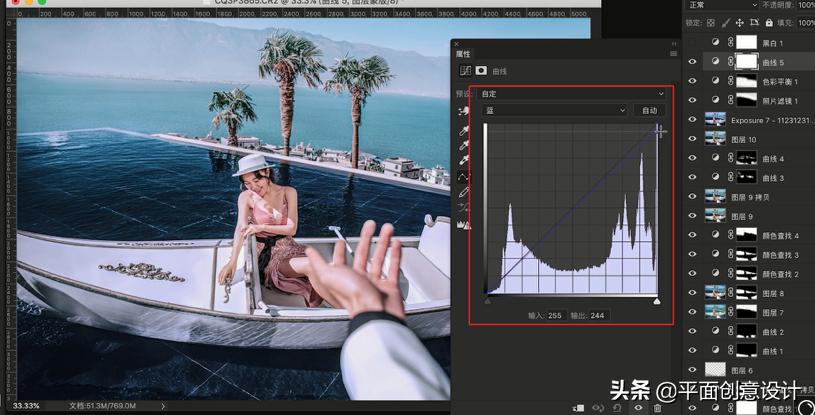Click prevent artboard auto-nesting lock icon
The width and height of the screenshot is (815, 415).
coord(754,23)
